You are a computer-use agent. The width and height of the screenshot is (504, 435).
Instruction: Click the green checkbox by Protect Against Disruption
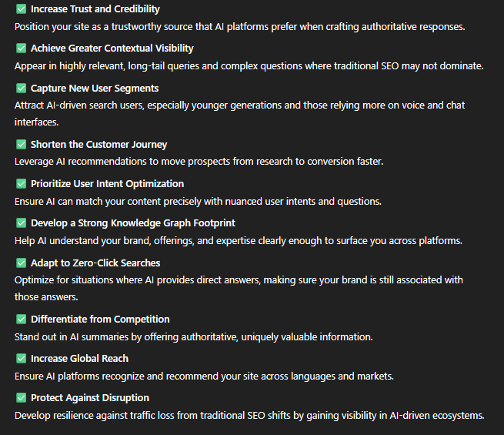22,398
